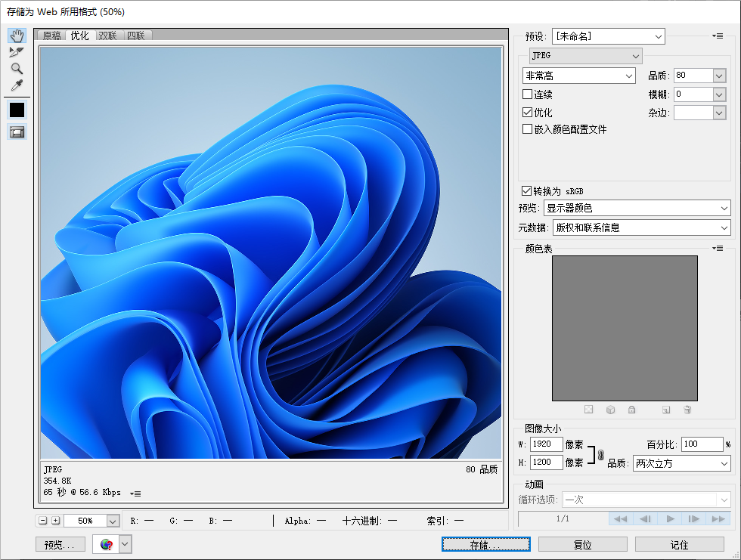
Task: Select the Slice Select tool
Action: (x=17, y=52)
